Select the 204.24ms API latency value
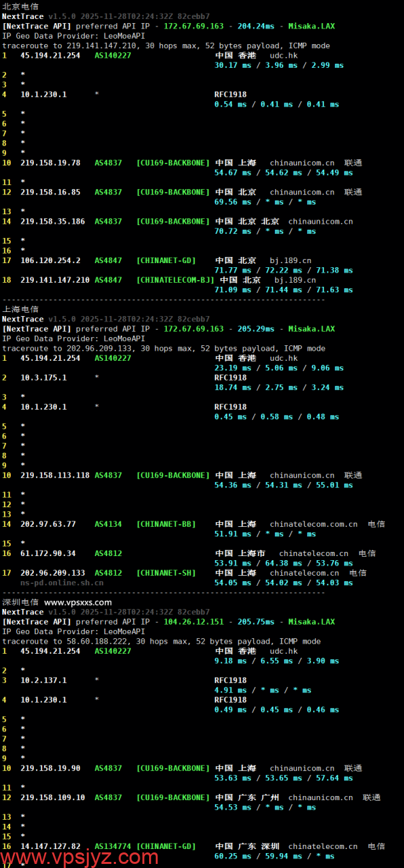Viewport: 404px width, 868px height. [256, 26]
